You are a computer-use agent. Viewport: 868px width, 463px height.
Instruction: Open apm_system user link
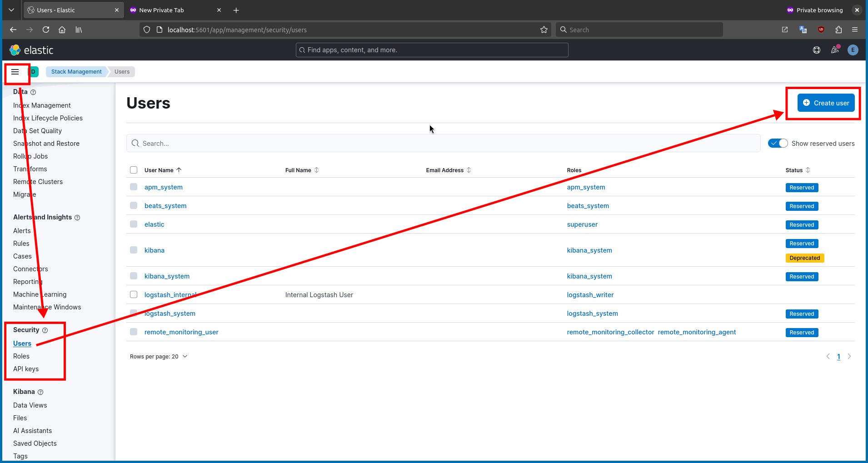pyautogui.click(x=164, y=187)
